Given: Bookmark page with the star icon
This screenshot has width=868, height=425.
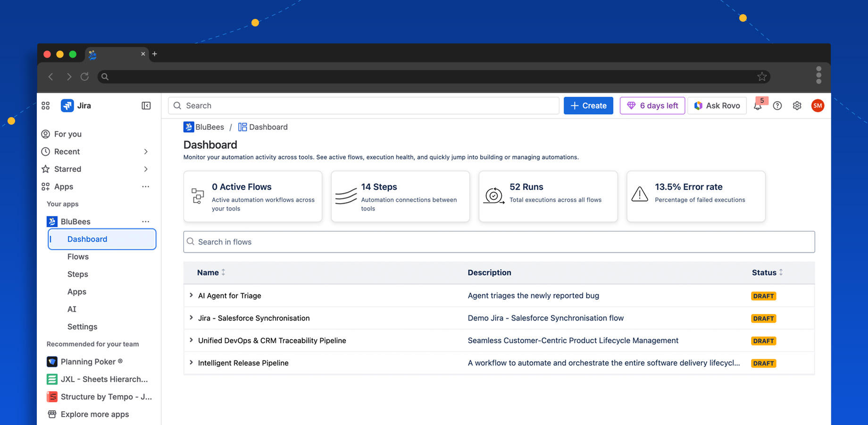Looking at the screenshot, I should pos(762,76).
